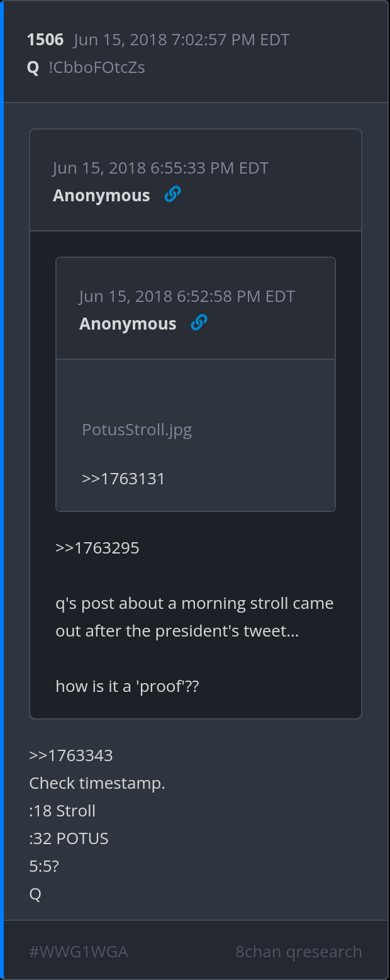
Task: Click the ":32 POTUS" line
Action: coord(69,838)
